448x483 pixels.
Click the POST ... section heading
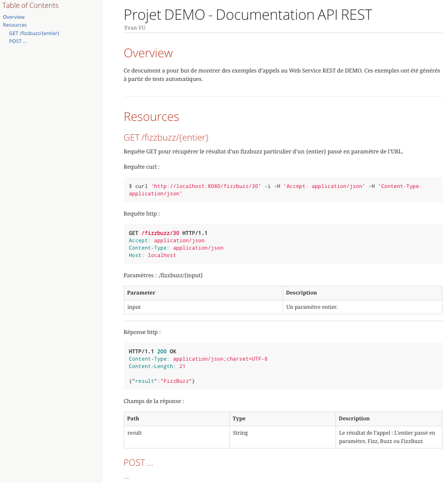(x=138, y=463)
